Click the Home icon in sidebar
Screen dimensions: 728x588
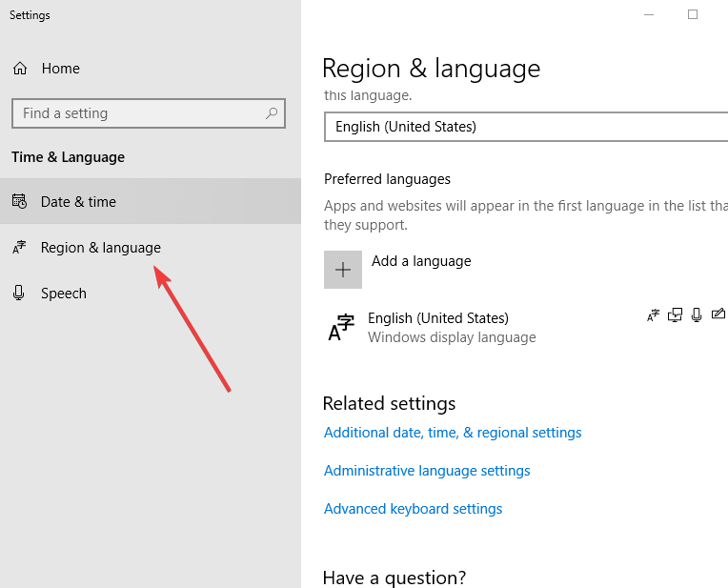[x=19, y=69]
